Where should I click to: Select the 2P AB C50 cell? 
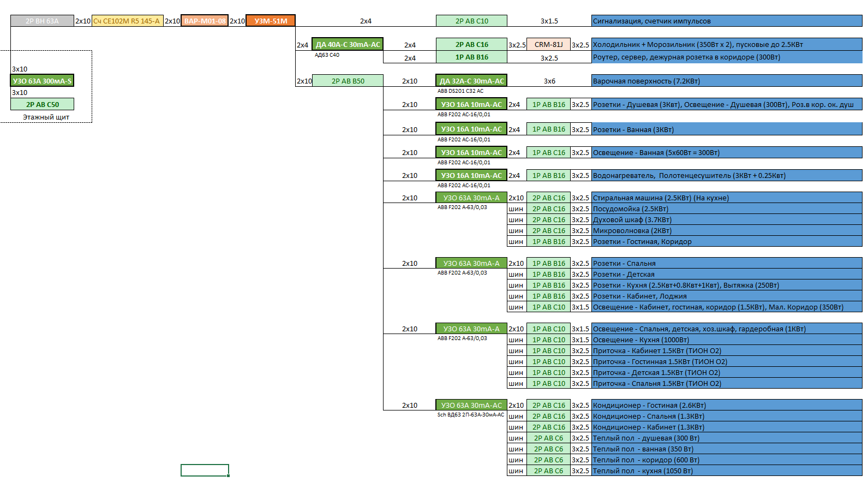(42, 104)
